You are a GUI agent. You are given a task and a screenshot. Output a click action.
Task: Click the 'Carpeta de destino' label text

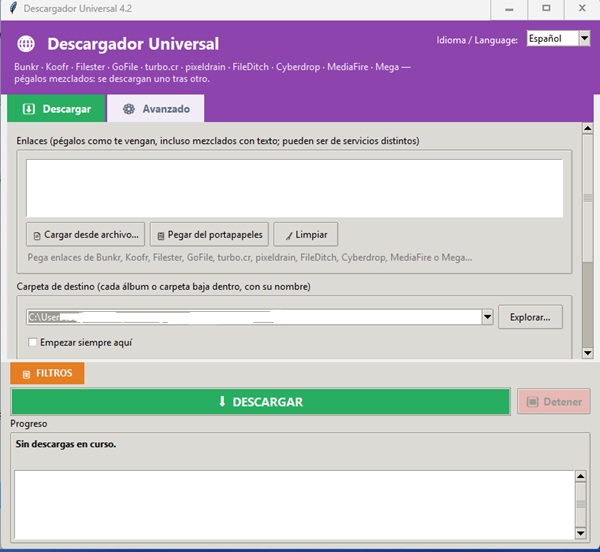tap(163, 287)
